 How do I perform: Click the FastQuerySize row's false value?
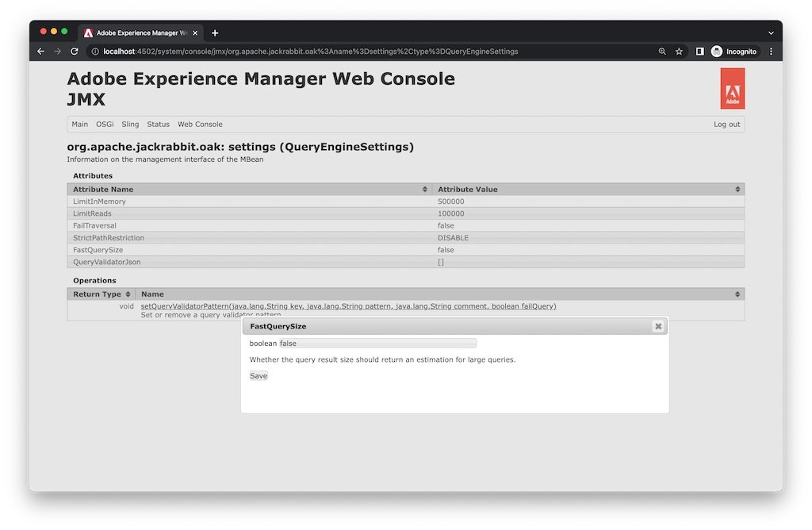point(446,250)
